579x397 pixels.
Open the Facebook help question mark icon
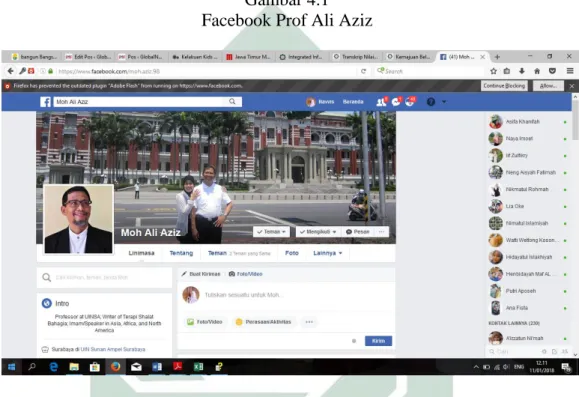[x=431, y=102]
